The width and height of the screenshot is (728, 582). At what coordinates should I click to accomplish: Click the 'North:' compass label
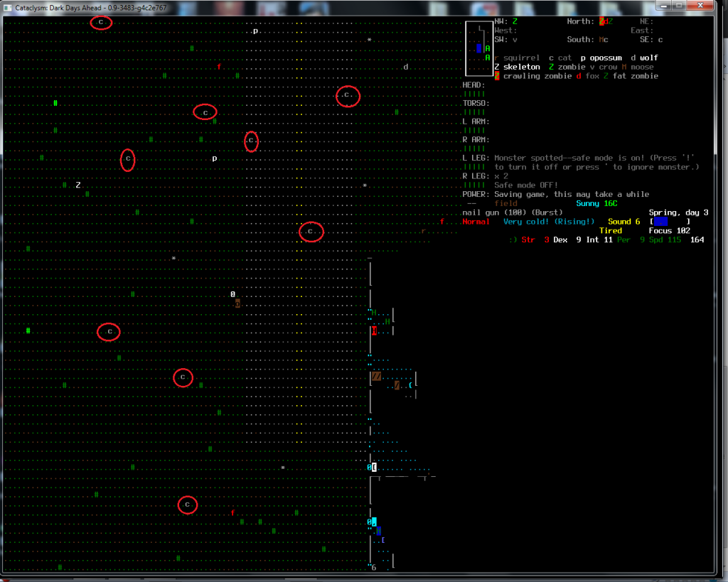pyautogui.click(x=581, y=21)
